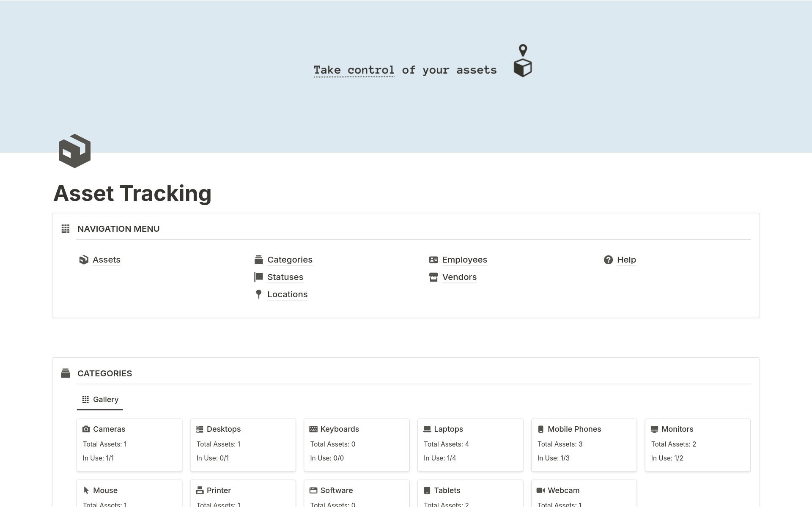Click the Assets box icon in navigation menu

[x=84, y=260]
